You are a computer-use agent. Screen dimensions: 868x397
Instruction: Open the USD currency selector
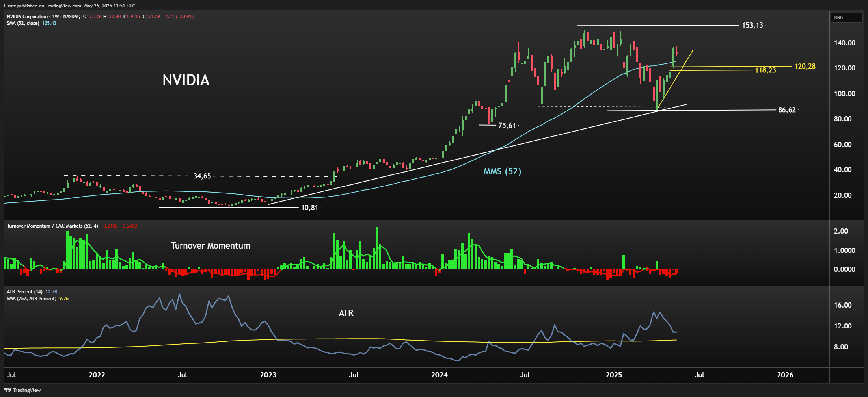846,17
